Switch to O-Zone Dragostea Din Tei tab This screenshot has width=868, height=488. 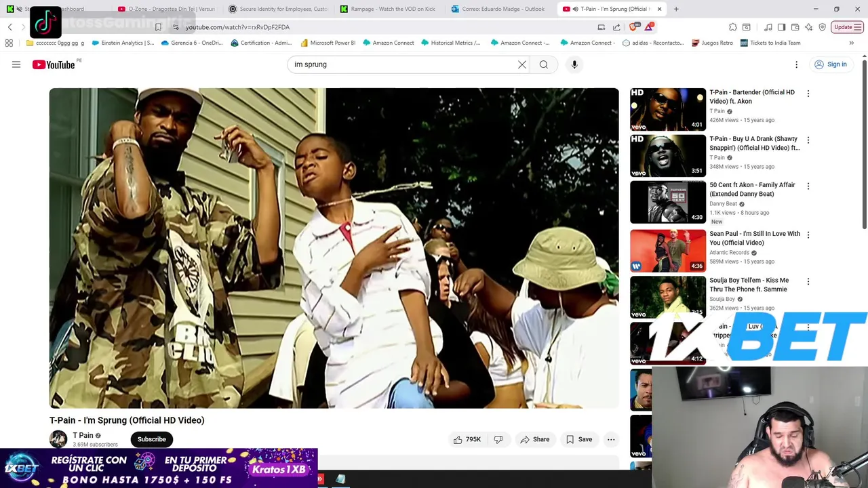pos(166,9)
